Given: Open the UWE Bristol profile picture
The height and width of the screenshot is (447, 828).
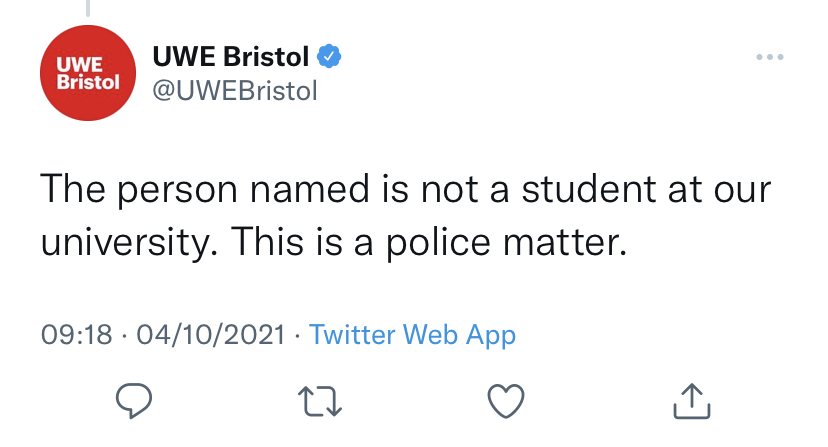Looking at the screenshot, I should pos(88,73).
